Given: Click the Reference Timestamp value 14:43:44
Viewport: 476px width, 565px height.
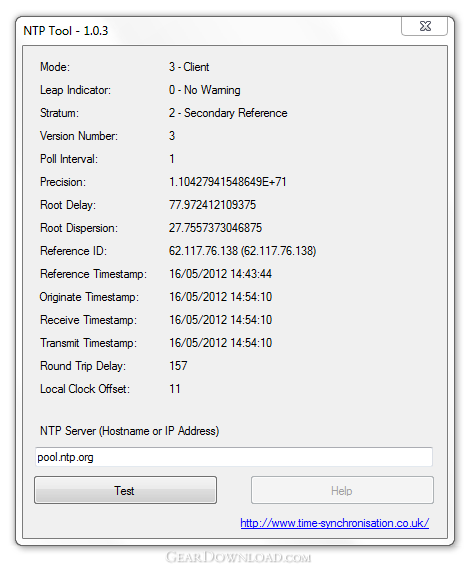Looking at the screenshot, I should pos(220,274).
